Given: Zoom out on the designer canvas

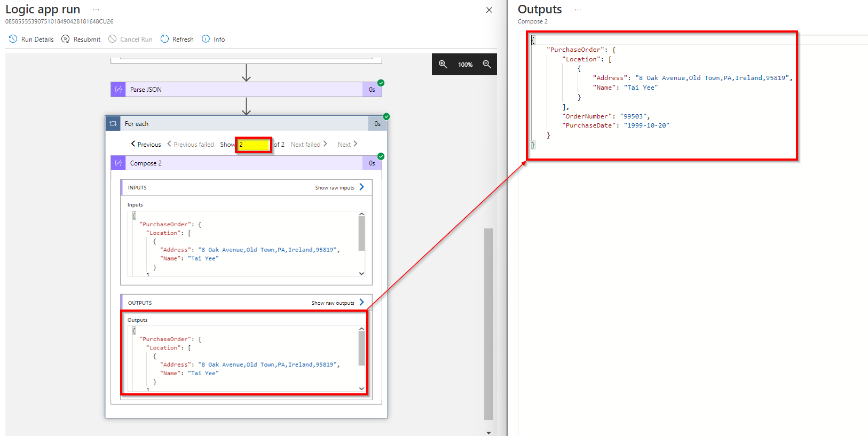Looking at the screenshot, I should click(487, 64).
